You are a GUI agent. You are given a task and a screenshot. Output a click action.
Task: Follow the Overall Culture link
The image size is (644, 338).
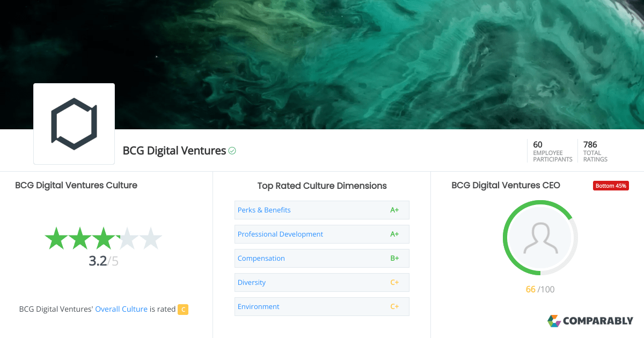(x=121, y=309)
